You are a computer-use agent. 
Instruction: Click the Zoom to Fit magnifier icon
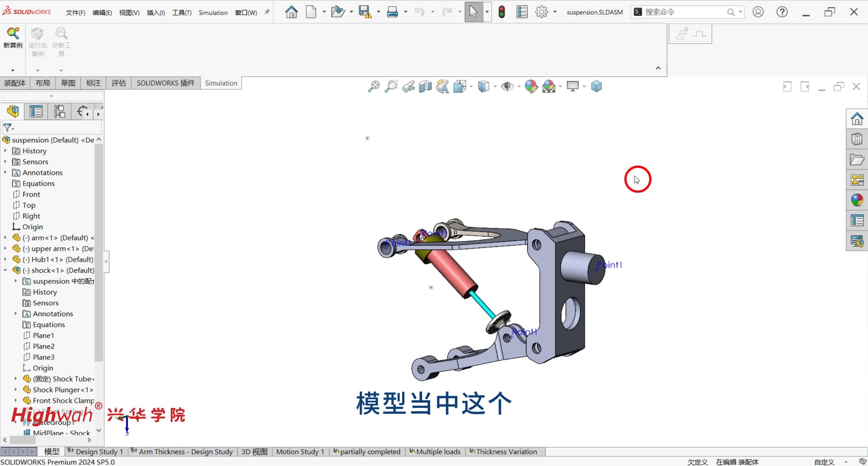373,87
